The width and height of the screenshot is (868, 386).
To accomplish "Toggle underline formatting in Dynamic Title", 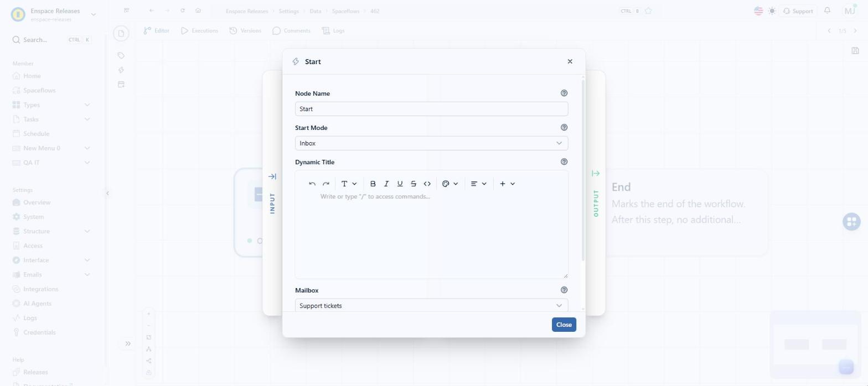I will coord(400,184).
